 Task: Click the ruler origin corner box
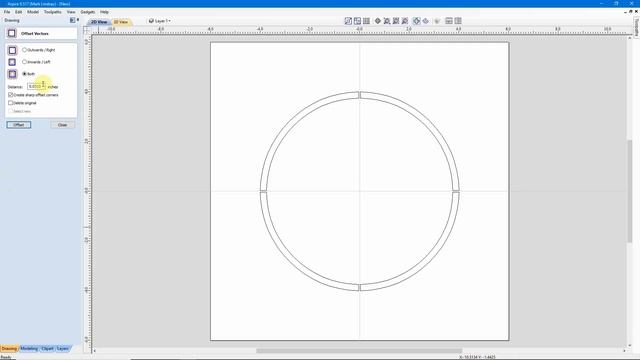[87, 30]
